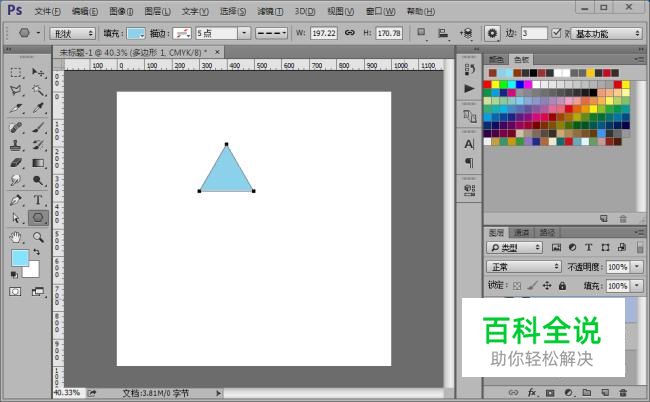Toggle link between width and height
650x402 pixels.
pos(349,33)
